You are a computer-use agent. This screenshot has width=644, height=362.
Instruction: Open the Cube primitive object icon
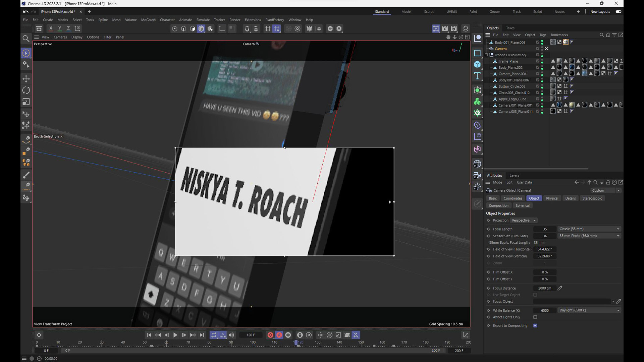(477, 64)
